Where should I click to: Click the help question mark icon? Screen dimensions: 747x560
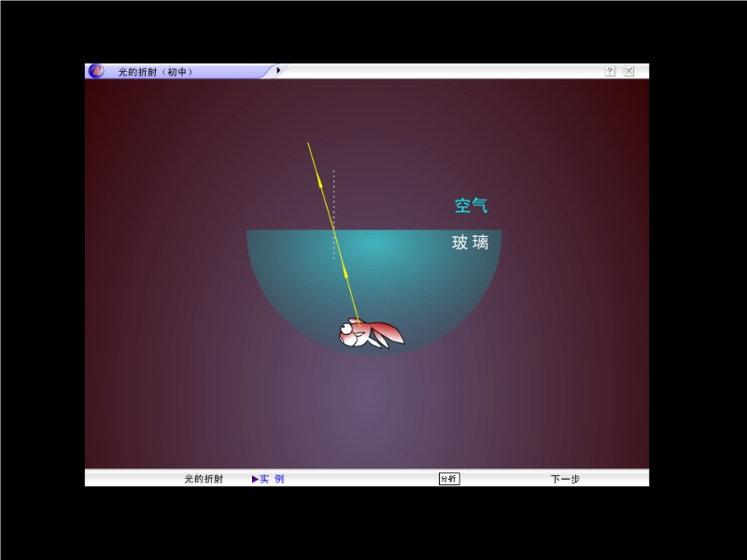[x=610, y=71]
